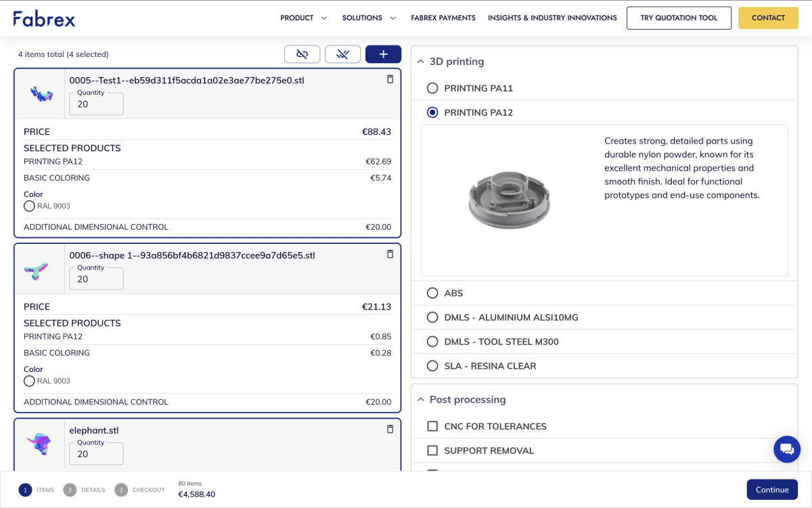Click the deselect all checkmarks icon button
The height and width of the screenshot is (508, 812).
[x=342, y=54]
